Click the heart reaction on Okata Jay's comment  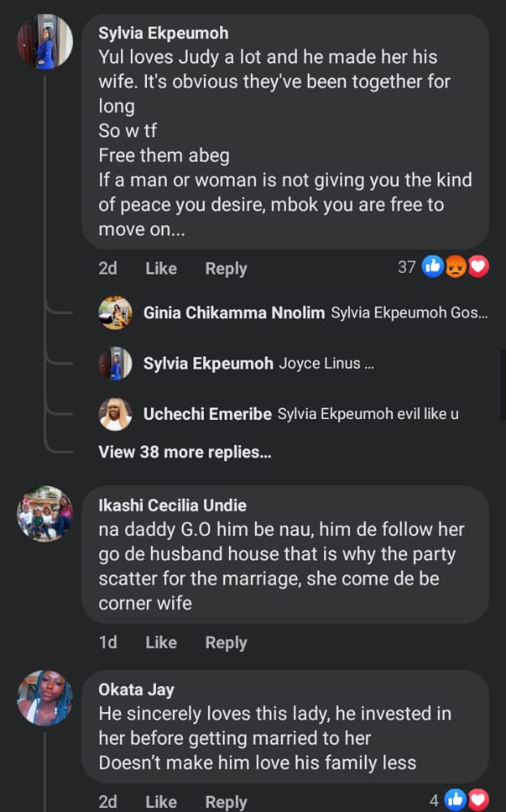tap(478, 800)
